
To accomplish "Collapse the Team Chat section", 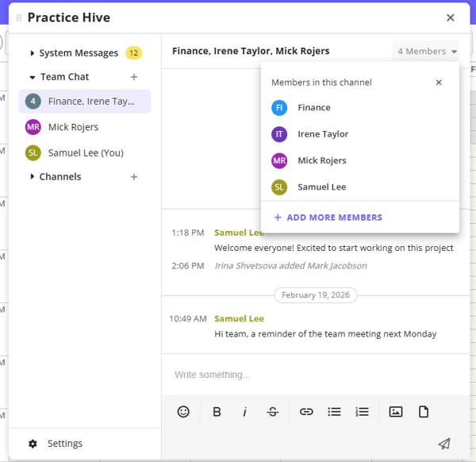I will pyautogui.click(x=33, y=77).
